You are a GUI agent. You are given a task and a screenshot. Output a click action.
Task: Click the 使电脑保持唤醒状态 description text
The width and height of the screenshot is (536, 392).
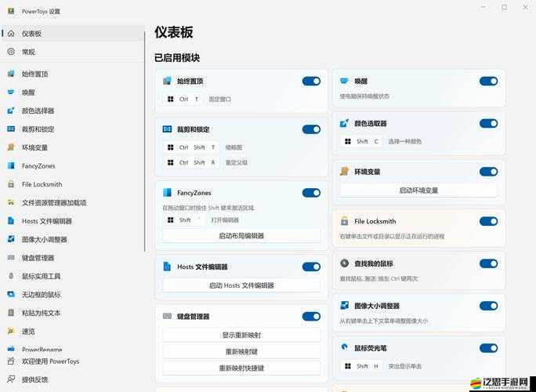pos(364,96)
